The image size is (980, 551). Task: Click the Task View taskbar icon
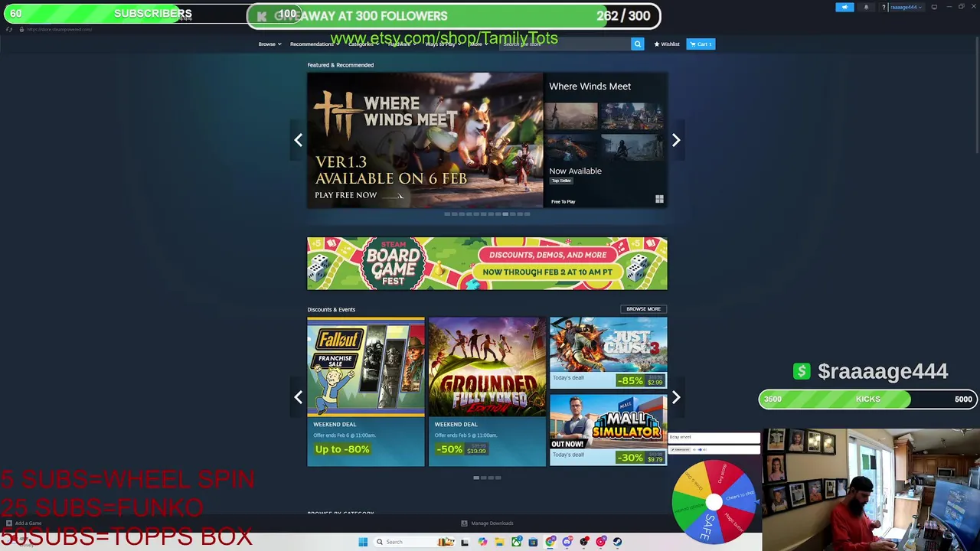pyautogui.click(x=465, y=542)
